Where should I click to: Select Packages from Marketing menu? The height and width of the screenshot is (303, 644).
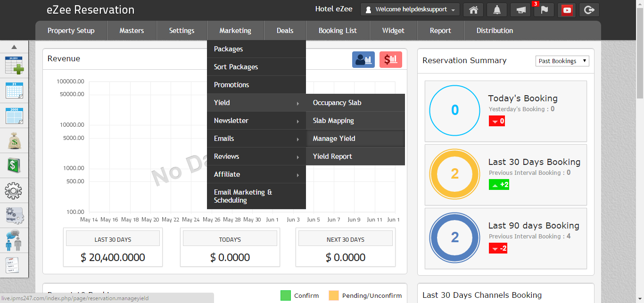(256, 49)
